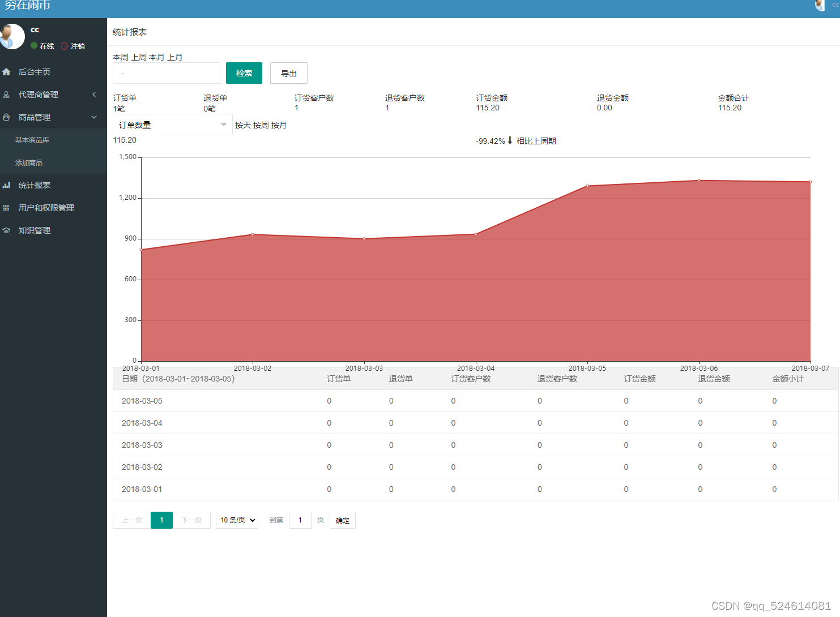Click the 2018-03-02 table row date

[142, 467]
